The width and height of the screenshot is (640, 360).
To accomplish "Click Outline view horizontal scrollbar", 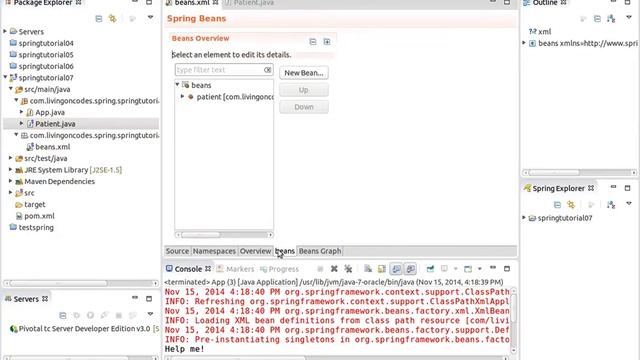I will 580,173.
